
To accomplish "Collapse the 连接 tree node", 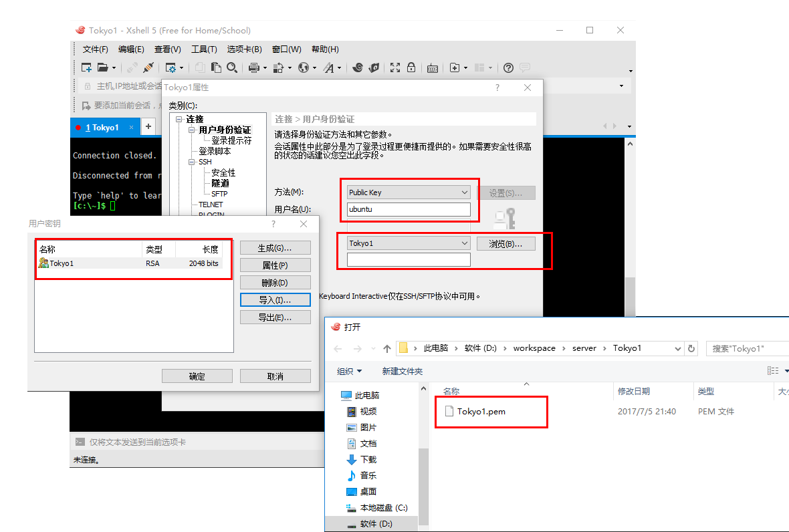I will coord(179,119).
